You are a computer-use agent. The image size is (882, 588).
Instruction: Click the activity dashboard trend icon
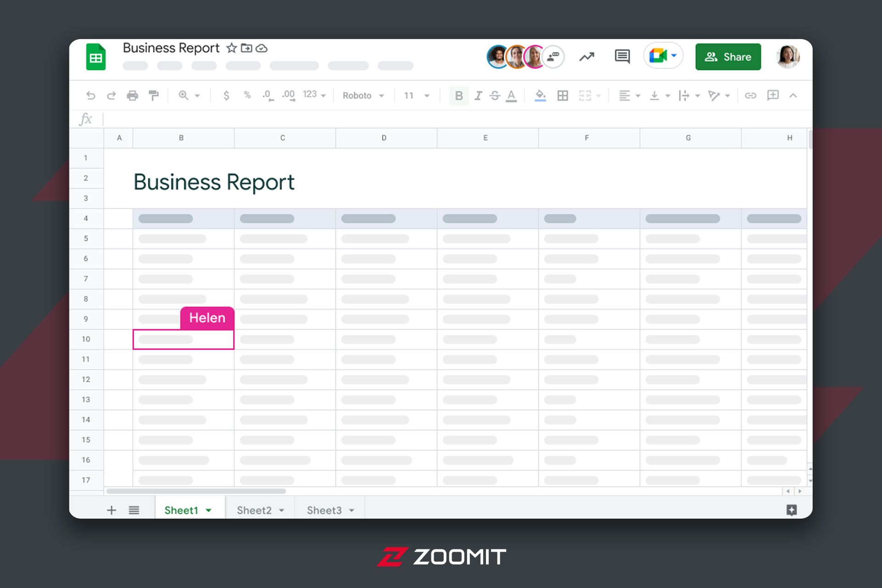coord(587,57)
